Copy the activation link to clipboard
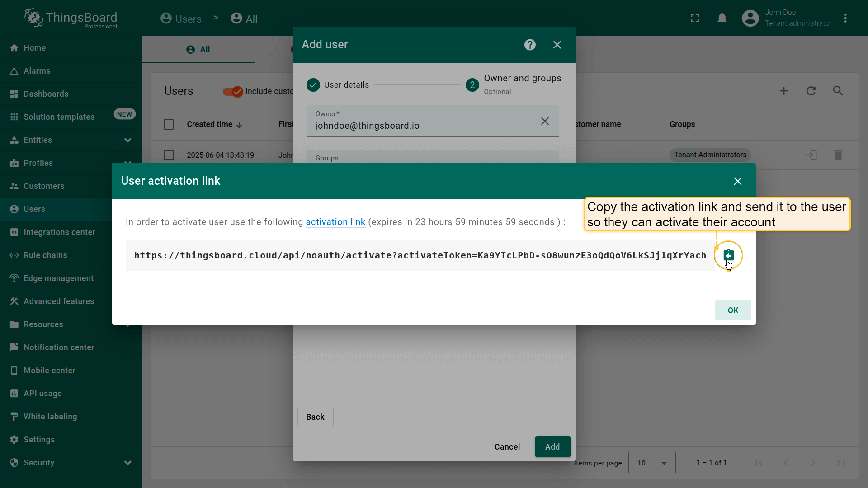 [x=728, y=255]
